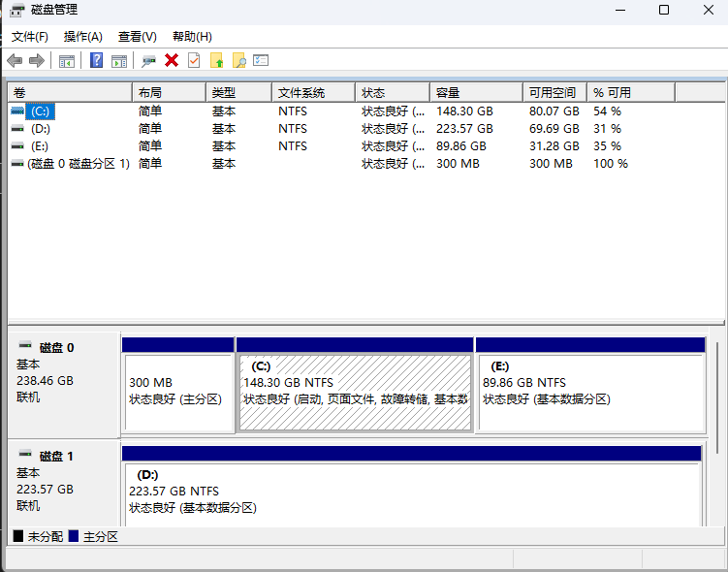The height and width of the screenshot is (572, 728).
Task: Sort by the 类型 column header
Action: 239,92
